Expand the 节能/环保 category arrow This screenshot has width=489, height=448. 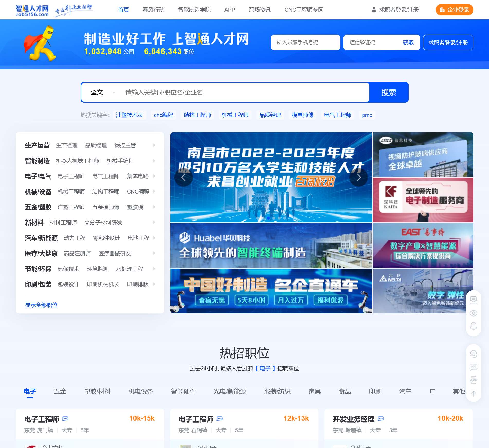(154, 269)
